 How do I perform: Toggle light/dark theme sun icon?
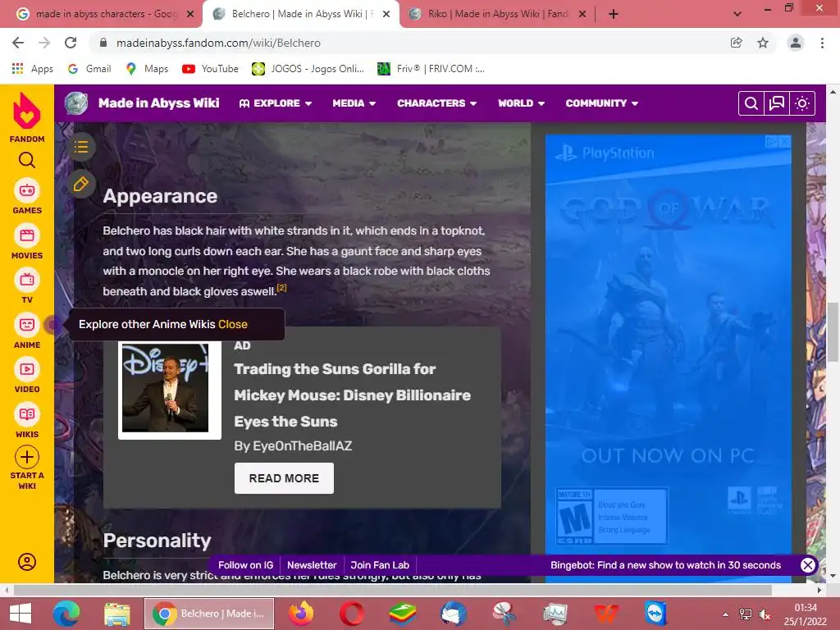[x=802, y=103]
